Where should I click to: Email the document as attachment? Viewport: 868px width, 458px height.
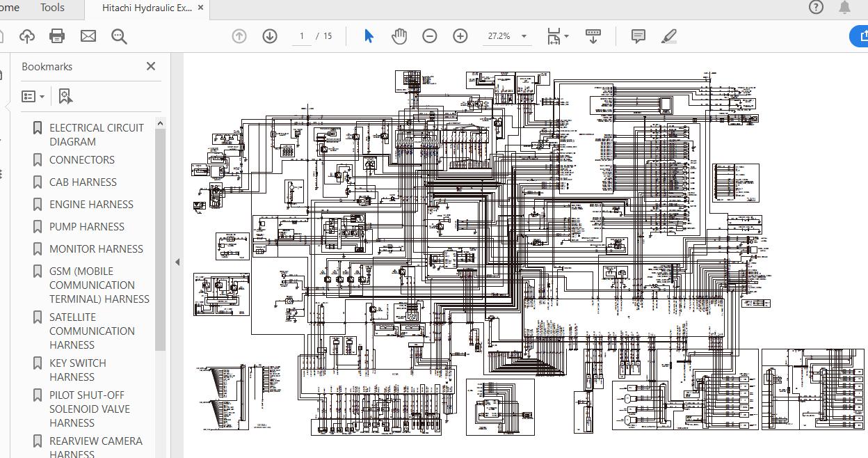[88, 35]
